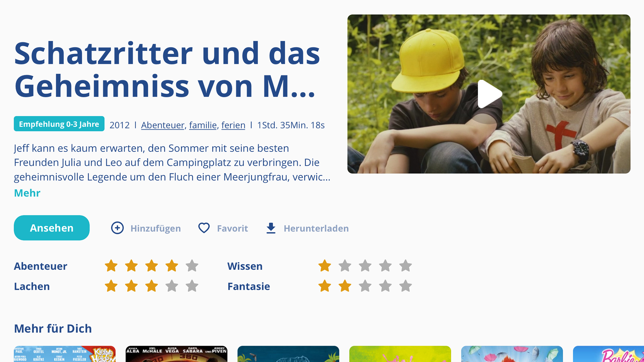Open the Abenteuer genre link
Image resolution: width=644 pixels, height=362 pixels.
click(x=162, y=125)
